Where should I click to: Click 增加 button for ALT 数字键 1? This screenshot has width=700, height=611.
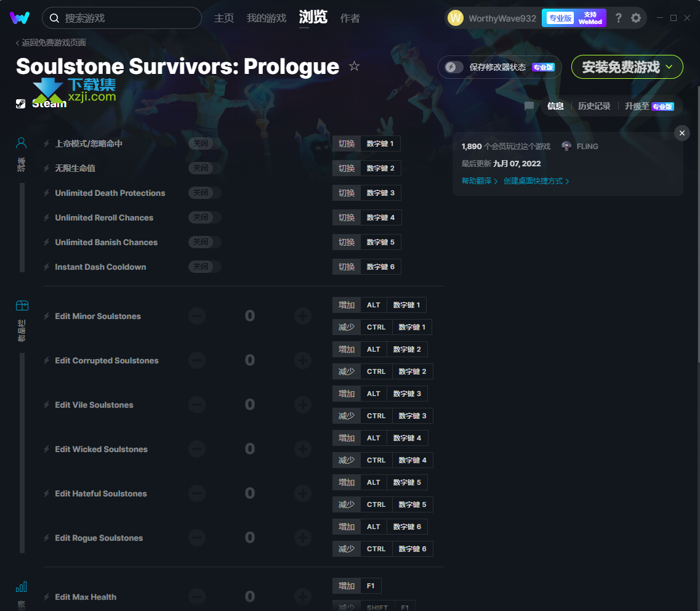click(x=347, y=305)
